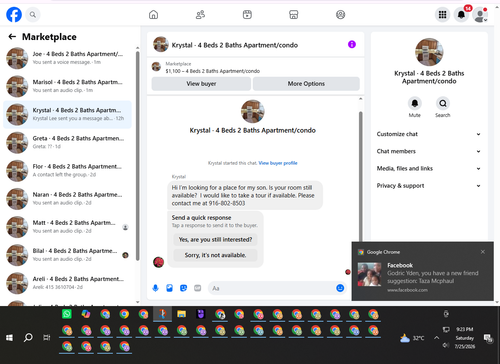This screenshot has width=500, height=364.
Task: Click the chat list scrollbar
Action: click(x=138, y=157)
